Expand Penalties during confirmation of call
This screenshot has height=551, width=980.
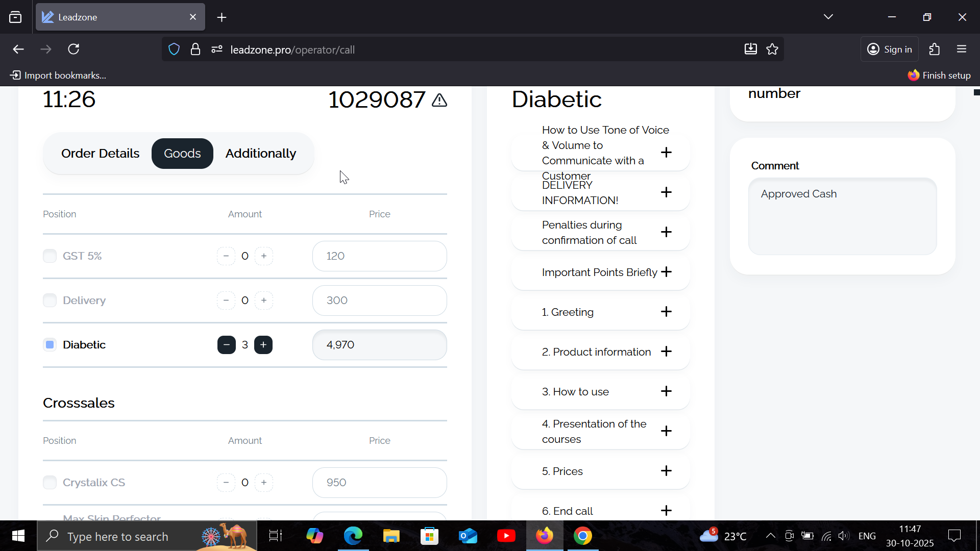(x=666, y=232)
